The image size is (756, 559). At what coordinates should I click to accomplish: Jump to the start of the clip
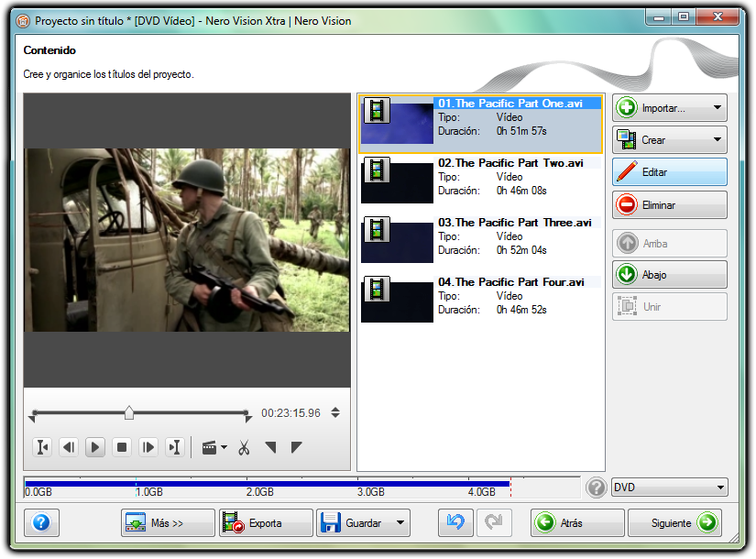[42, 447]
